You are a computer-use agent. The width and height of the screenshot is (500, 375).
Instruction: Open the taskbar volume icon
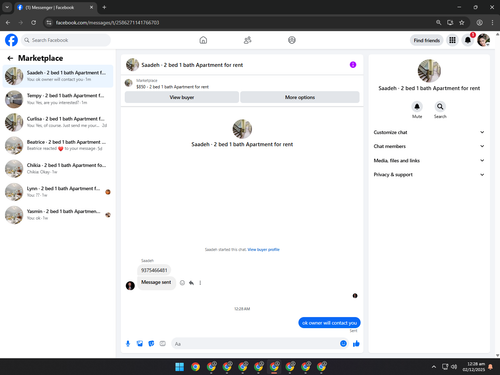tap(454, 367)
